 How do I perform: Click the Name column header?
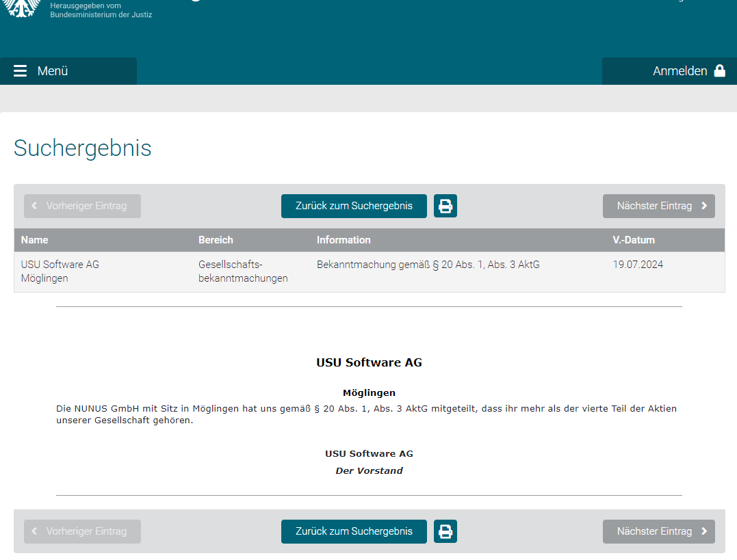click(34, 240)
